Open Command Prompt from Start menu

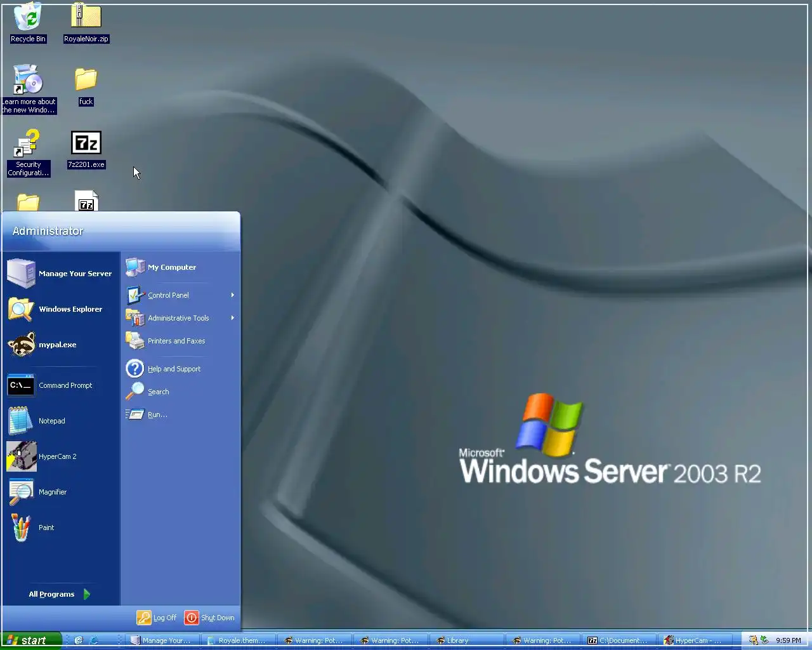(61, 385)
